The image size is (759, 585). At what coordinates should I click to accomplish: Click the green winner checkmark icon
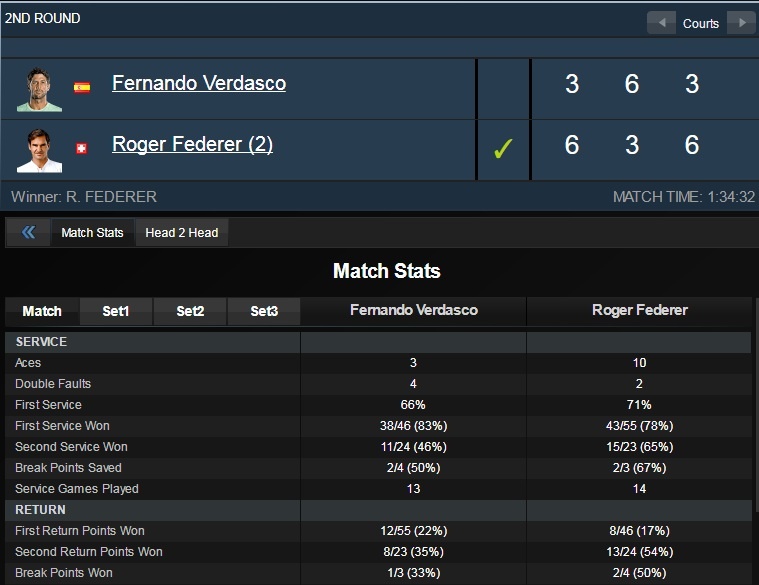pos(503,149)
